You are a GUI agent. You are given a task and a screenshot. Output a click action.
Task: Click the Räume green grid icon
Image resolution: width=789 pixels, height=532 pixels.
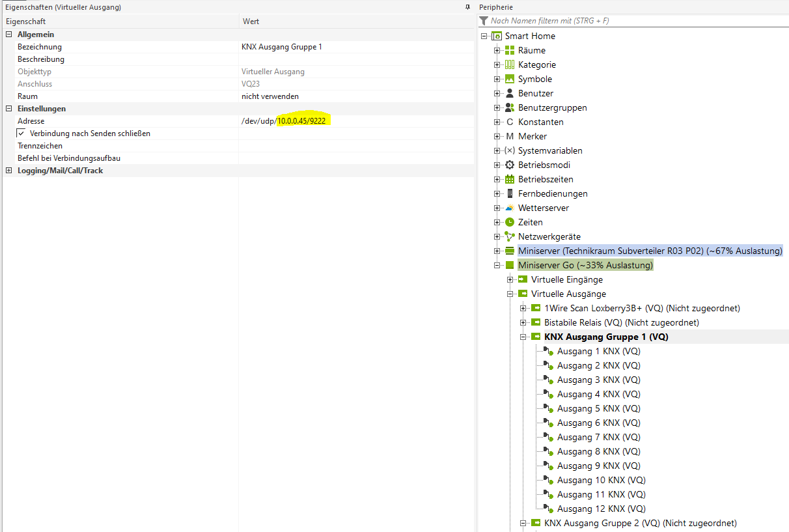pyautogui.click(x=510, y=50)
